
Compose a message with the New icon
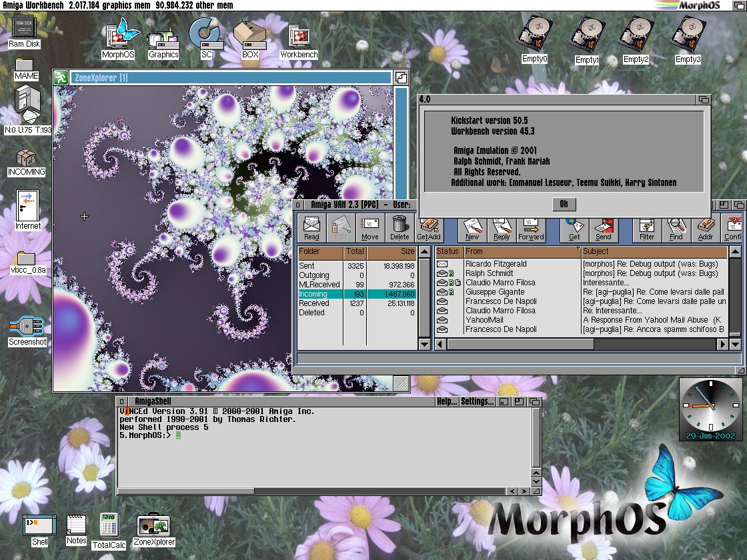coord(472,229)
